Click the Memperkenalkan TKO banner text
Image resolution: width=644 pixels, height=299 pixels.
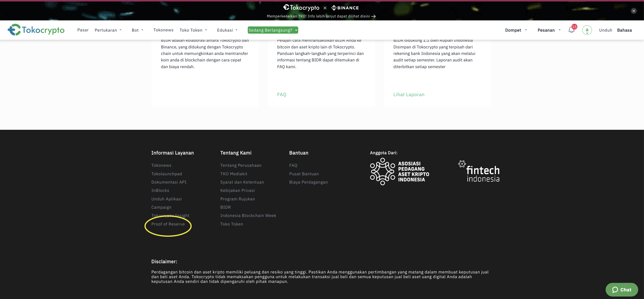click(318, 16)
